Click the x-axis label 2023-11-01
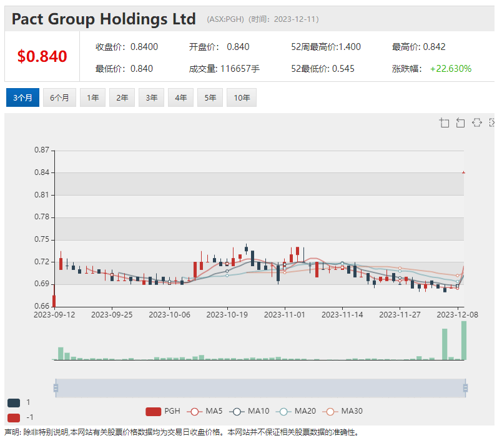This screenshot has height=448, width=502. point(285,315)
